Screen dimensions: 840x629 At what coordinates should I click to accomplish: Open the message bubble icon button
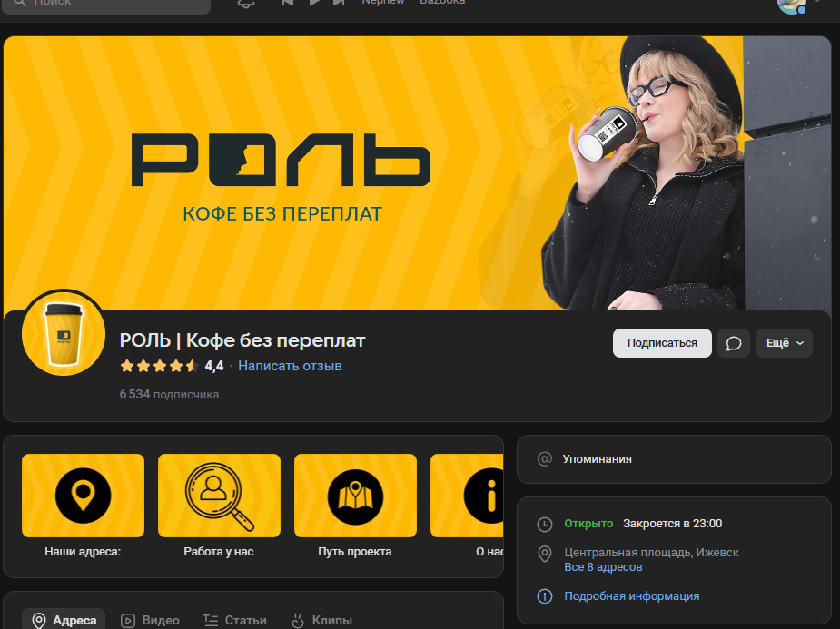734,342
